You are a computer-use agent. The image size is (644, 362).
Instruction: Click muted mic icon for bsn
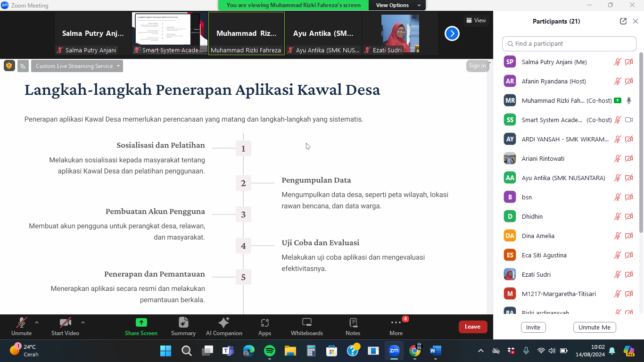(618, 197)
